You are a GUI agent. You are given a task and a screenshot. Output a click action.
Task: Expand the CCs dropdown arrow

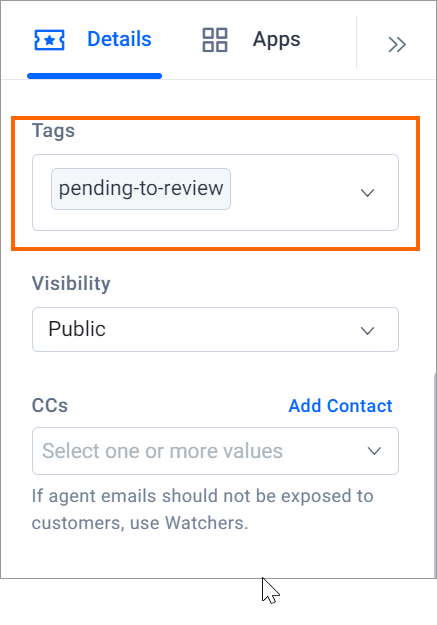(x=374, y=451)
